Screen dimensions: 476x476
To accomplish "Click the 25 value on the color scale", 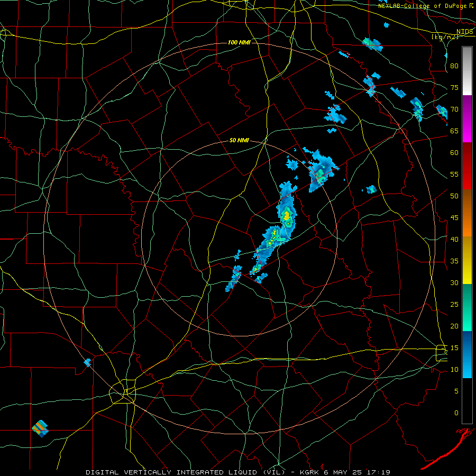I will coord(454,305).
